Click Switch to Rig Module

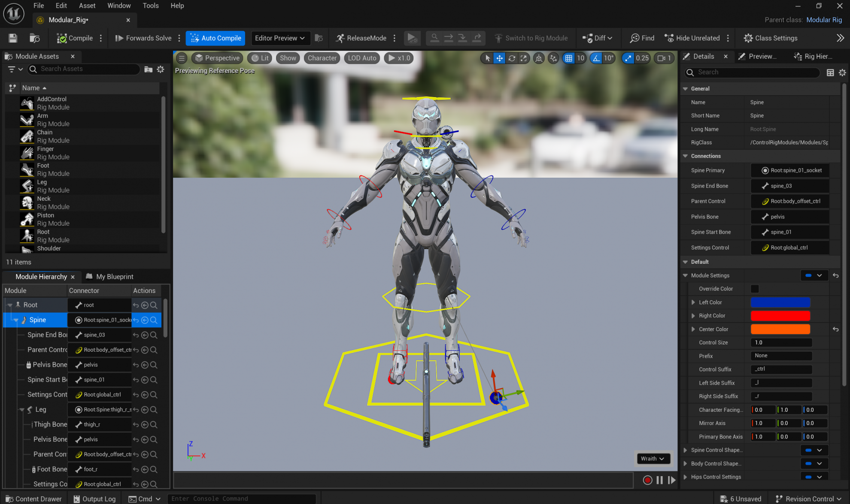[531, 38]
